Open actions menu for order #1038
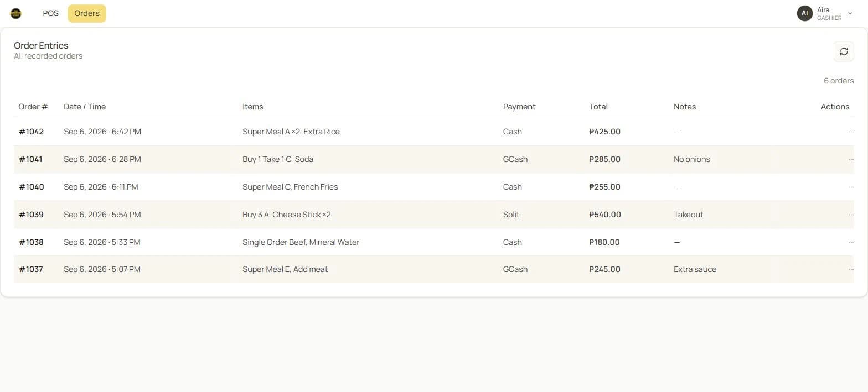The width and height of the screenshot is (868, 392). click(x=851, y=242)
